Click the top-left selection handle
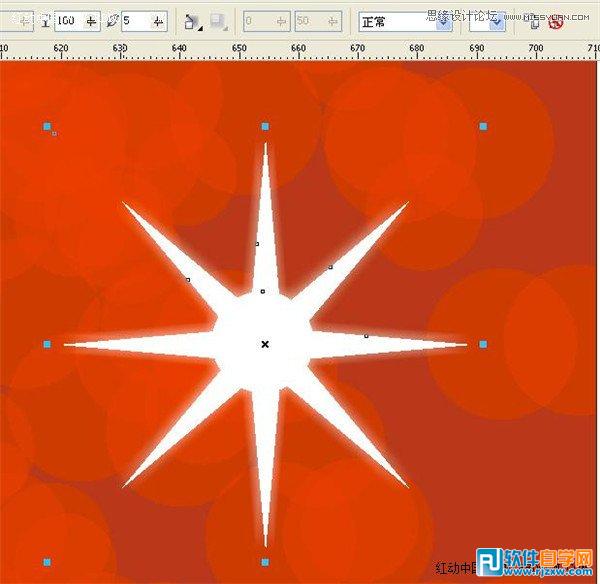The width and height of the screenshot is (600, 584). click(47, 126)
